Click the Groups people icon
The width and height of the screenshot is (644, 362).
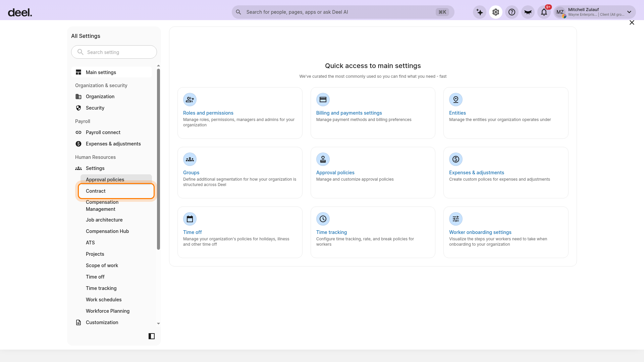tap(190, 159)
